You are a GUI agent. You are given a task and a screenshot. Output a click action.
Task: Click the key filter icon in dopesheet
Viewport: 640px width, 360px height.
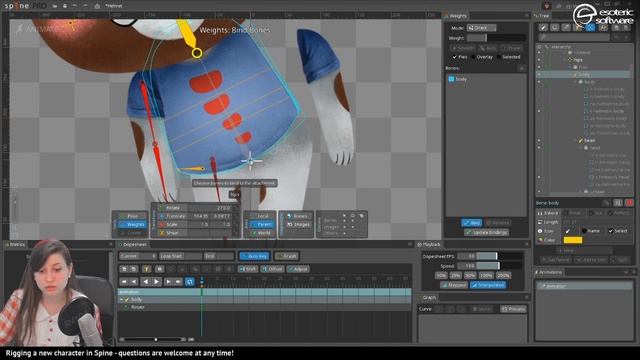point(147,269)
